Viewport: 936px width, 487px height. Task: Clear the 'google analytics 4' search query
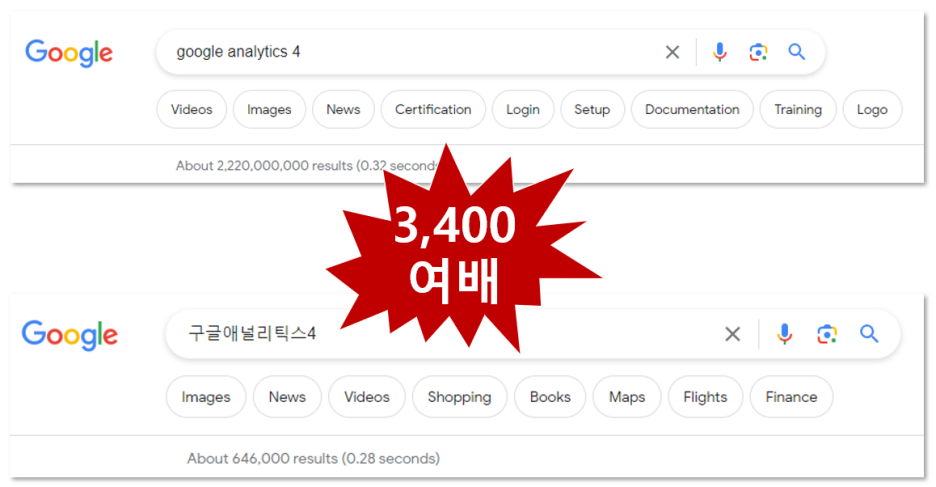coord(672,53)
